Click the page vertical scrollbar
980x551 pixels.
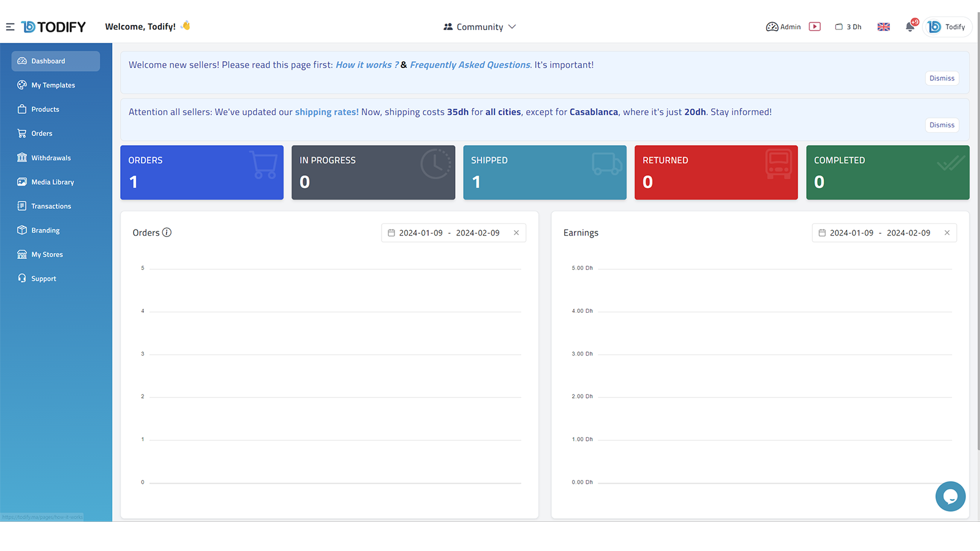tap(978, 233)
